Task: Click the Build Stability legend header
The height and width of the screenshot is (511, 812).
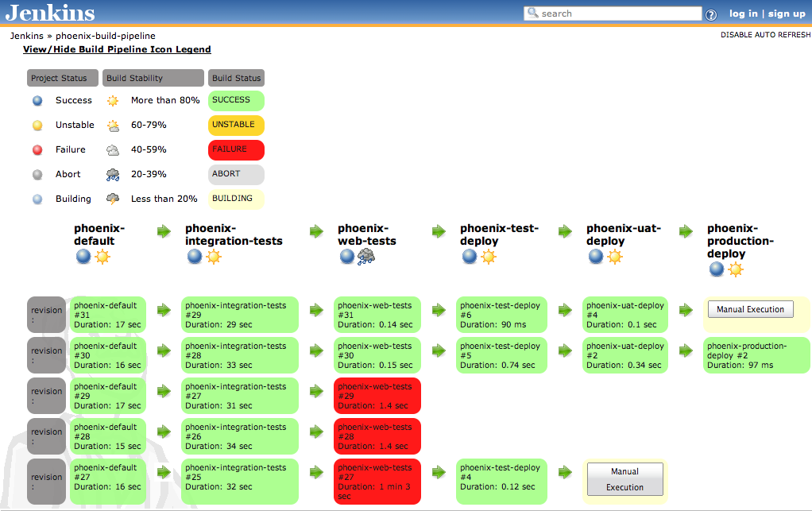Action: [153, 78]
